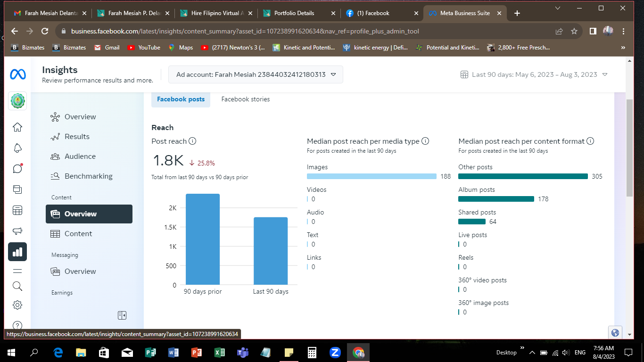Open the Help question mark icon
This screenshot has width=644, height=362.
coord(17,325)
